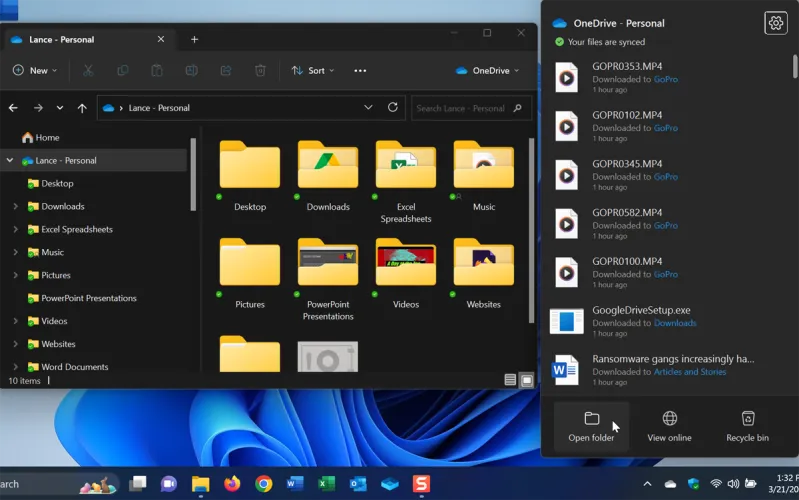Click the Refresh button in address bar
The width and height of the screenshot is (799, 500).
392,108
